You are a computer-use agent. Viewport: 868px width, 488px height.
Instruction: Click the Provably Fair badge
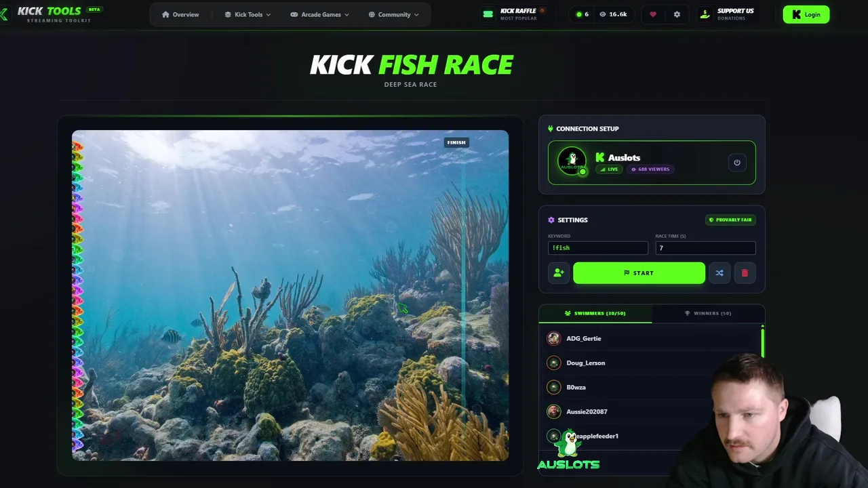[x=730, y=220]
